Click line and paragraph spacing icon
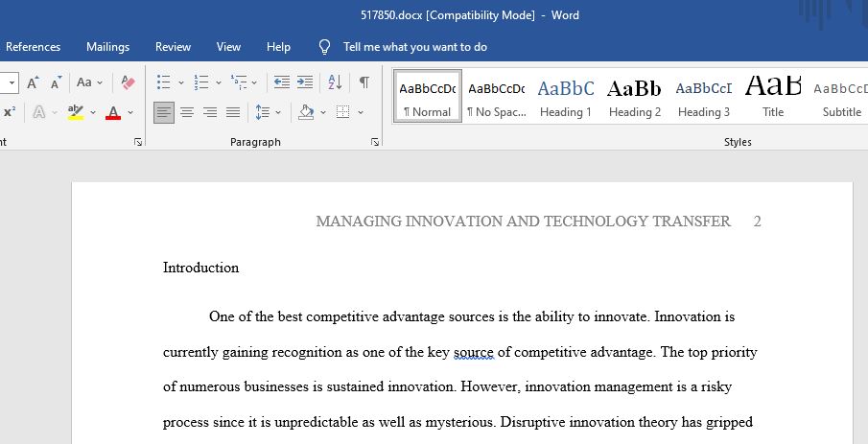Image resolution: width=868 pixels, height=444 pixels. tap(263, 112)
